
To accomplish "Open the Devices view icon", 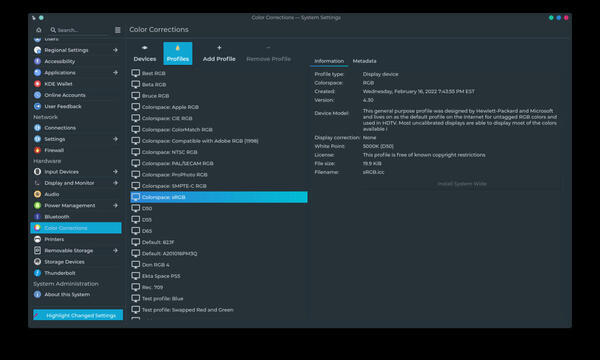I will 145,48.
